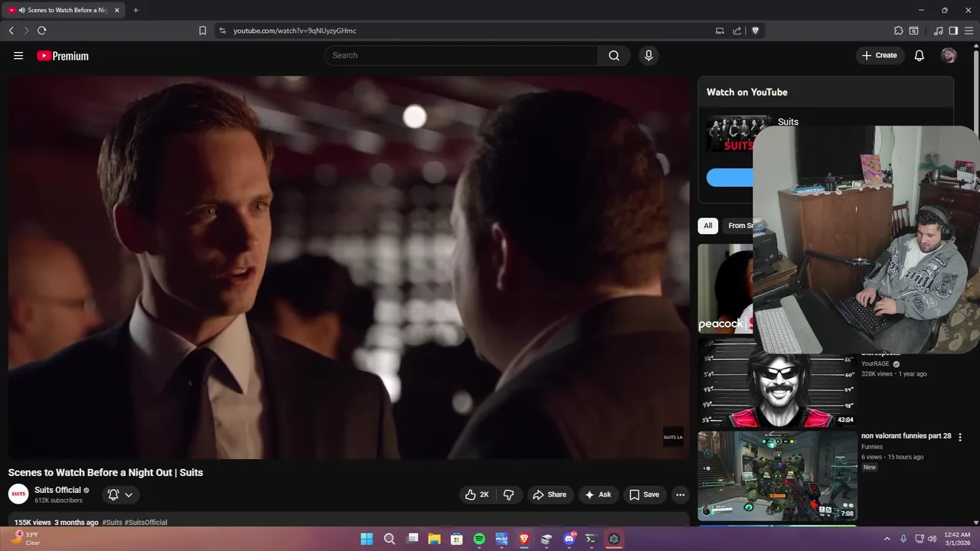Reload the current page
The image size is (980, 551).
point(42,31)
